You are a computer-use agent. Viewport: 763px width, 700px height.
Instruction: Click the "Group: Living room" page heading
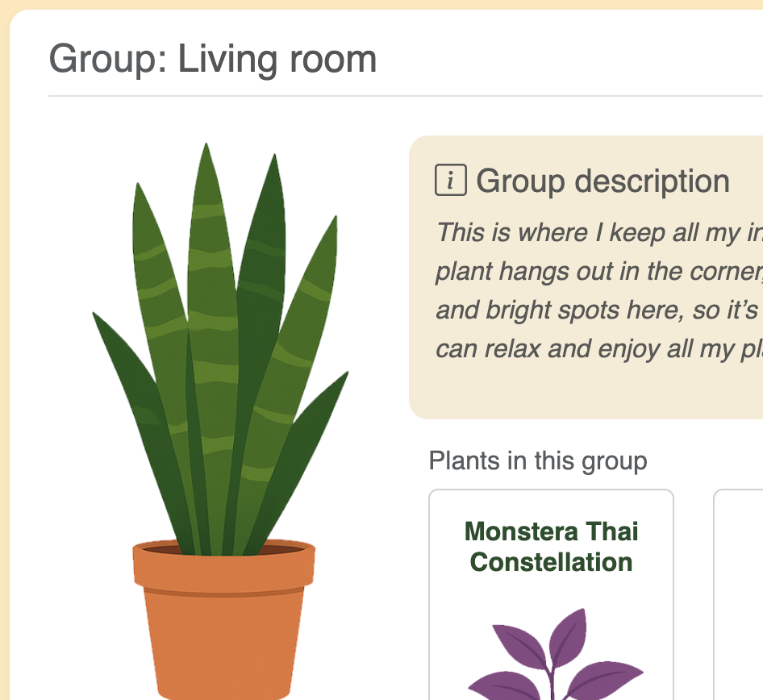(213, 59)
